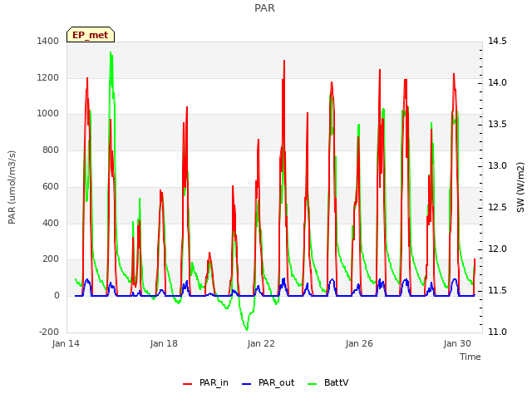Screen dimensions: 532x399
Task: Click the 600 left axis tick label
Action: 51,186
